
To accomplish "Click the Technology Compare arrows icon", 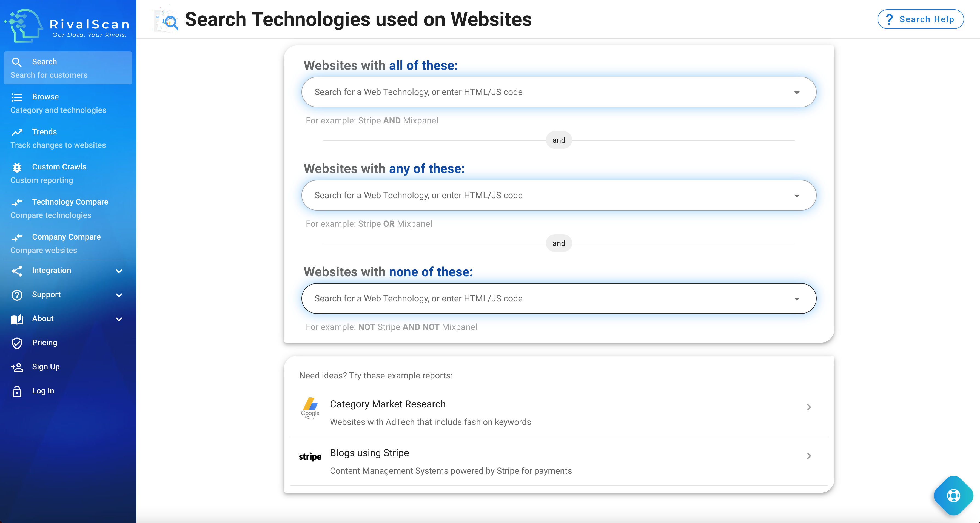I will click(x=17, y=202).
